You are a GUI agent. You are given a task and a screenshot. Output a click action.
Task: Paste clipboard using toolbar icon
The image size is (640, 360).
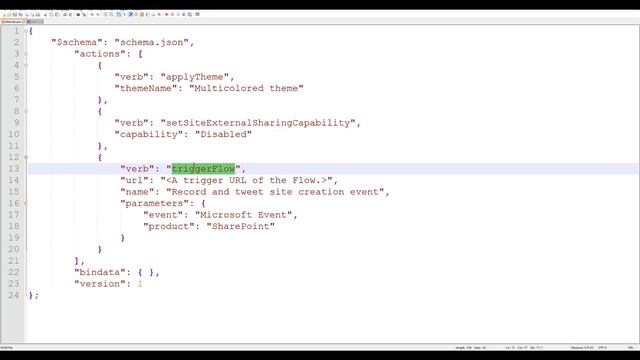point(57,14)
